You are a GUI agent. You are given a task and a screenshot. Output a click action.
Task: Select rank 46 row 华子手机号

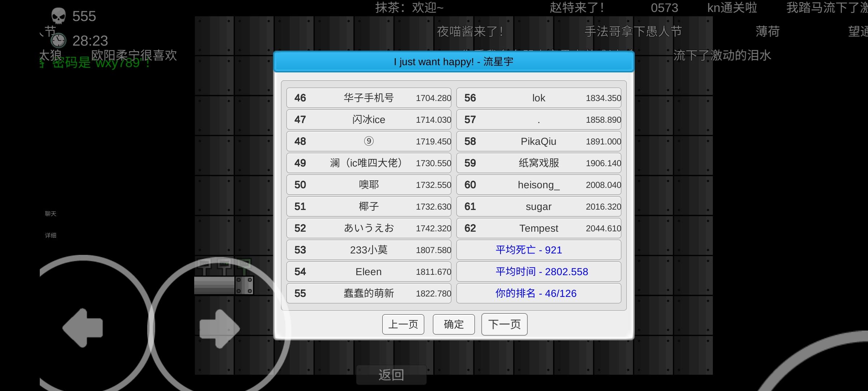click(x=369, y=98)
